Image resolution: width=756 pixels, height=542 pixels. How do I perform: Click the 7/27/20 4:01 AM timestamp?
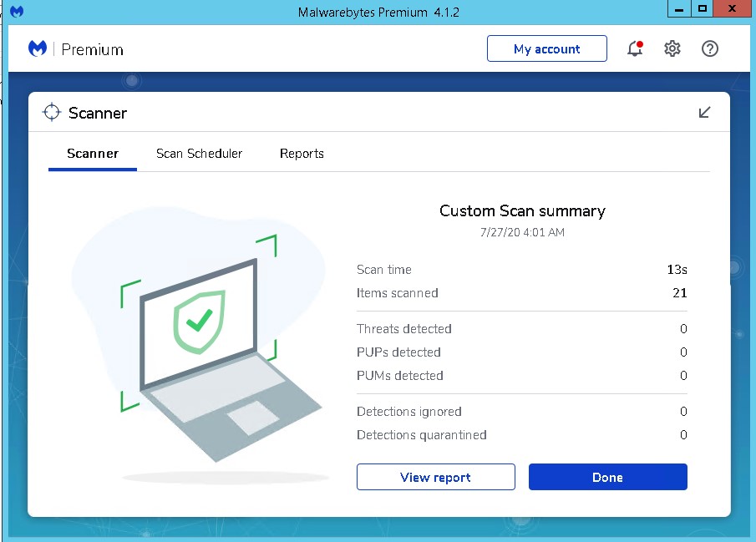pos(522,232)
